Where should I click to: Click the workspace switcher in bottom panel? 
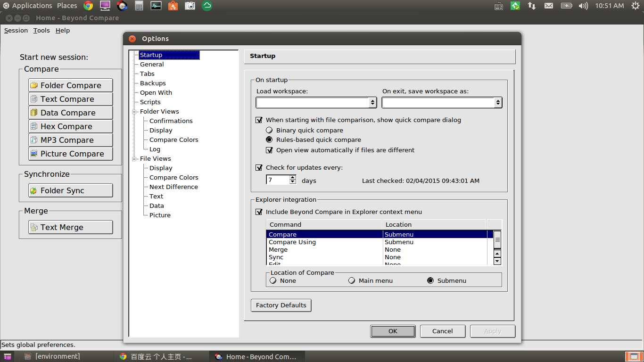tap(634, 356)
